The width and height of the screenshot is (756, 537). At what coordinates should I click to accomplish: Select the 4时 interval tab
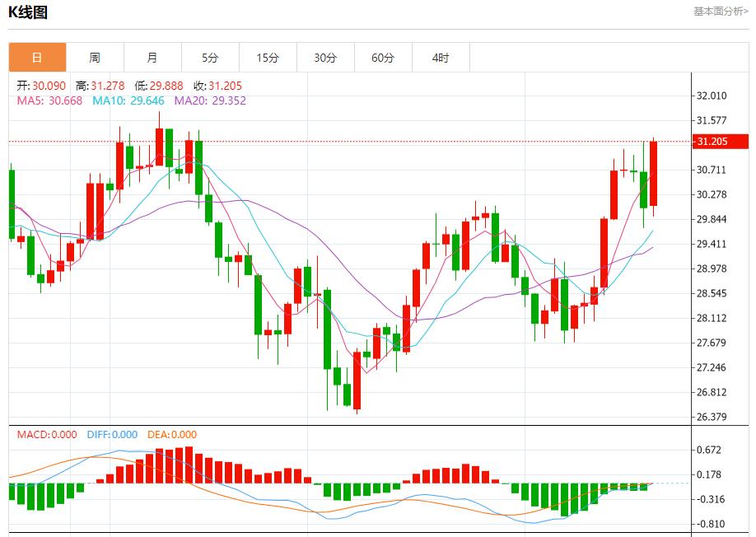click(x=441, y=58)
